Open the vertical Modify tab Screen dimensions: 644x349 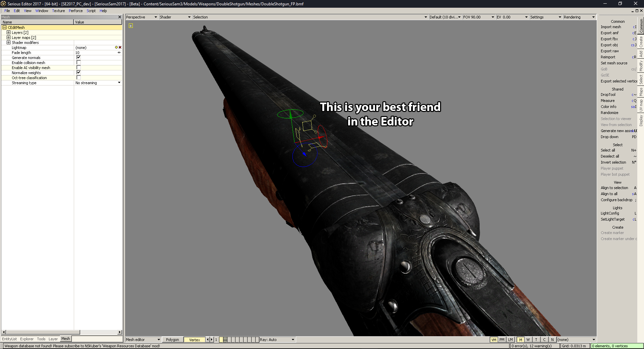click(641, 66)
